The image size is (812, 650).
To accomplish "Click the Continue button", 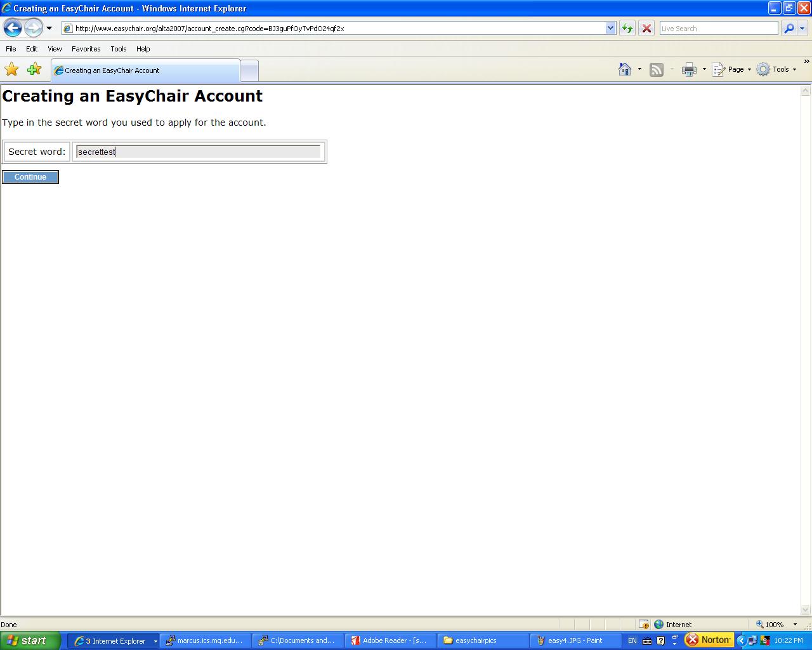I will [30, 177].
